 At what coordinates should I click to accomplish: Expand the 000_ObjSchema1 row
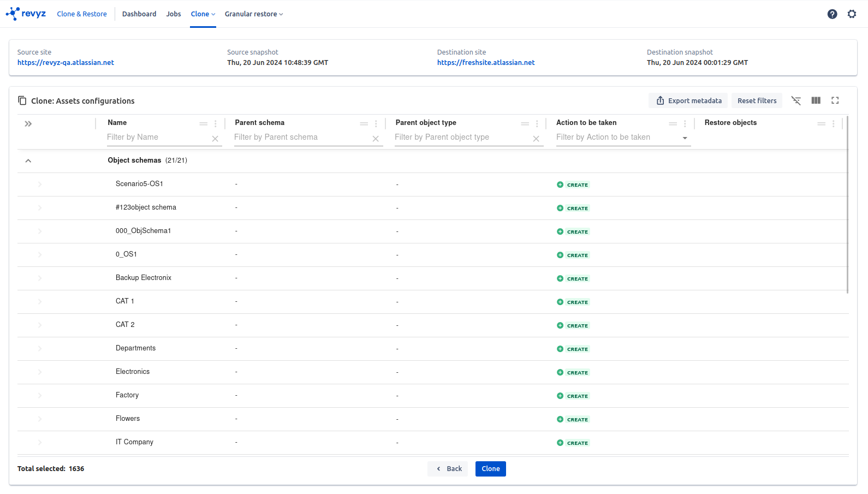tap(40, 231)
